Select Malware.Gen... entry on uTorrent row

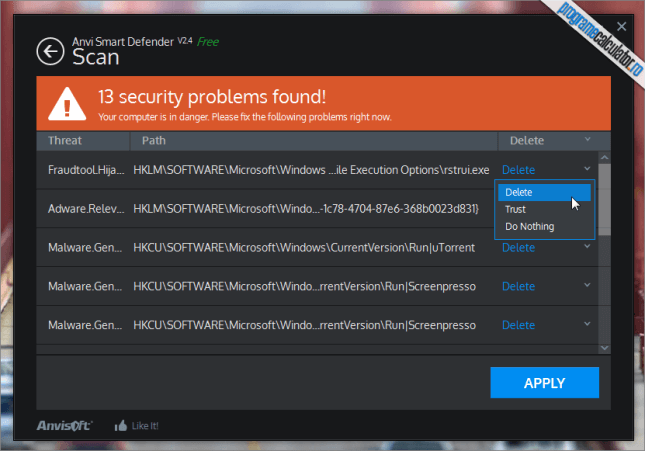(x=85, y=247)
